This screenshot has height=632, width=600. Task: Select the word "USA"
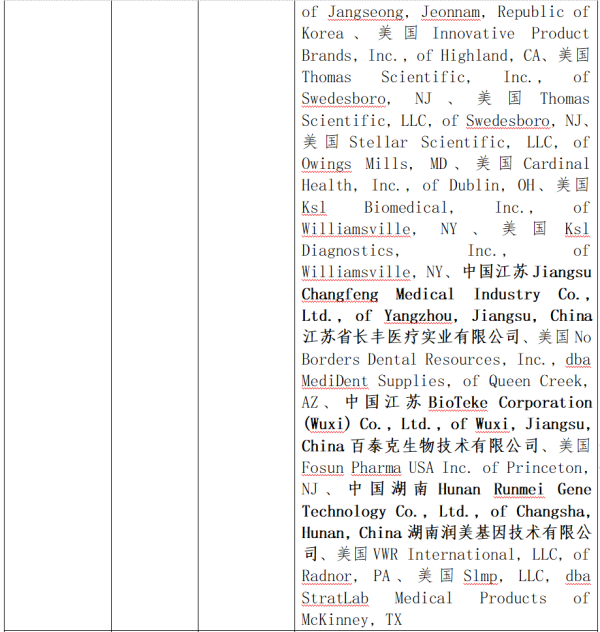click(x=421, y=469)
